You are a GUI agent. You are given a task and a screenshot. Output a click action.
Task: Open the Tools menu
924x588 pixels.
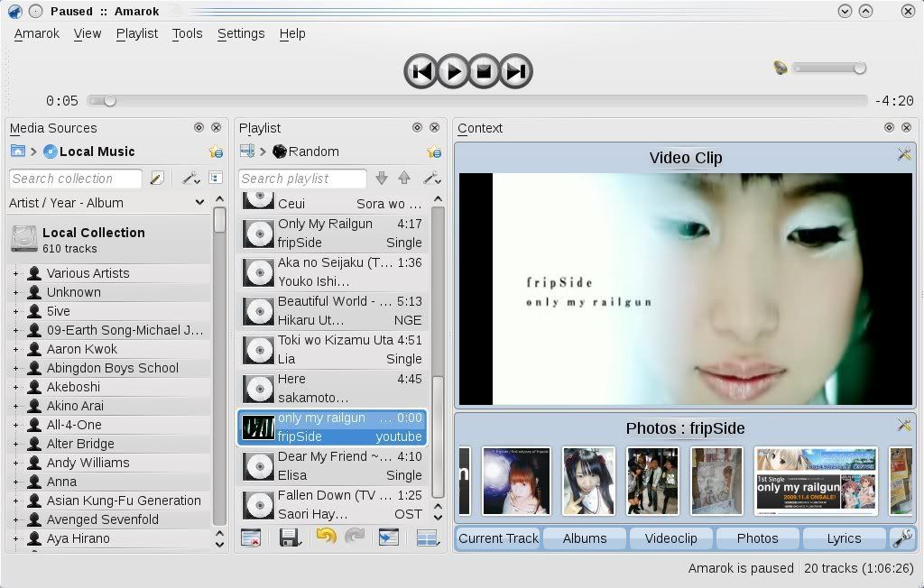tap(187, 33)
